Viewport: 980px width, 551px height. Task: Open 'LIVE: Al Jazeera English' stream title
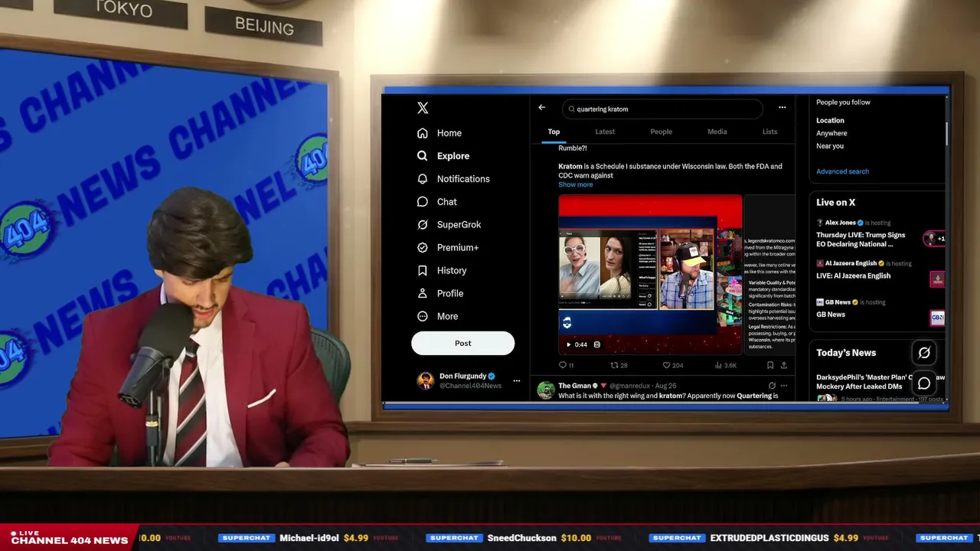(x=854, y=275)
